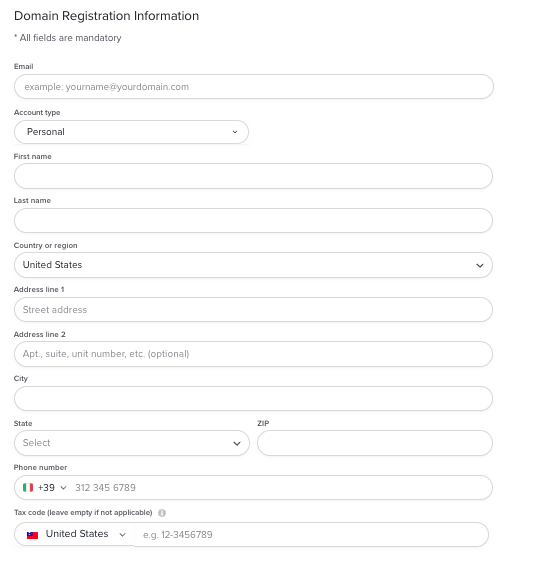Click the chevron arrow in Country or region
This screenshot has width=536, height=562.
tap(480, 265)
